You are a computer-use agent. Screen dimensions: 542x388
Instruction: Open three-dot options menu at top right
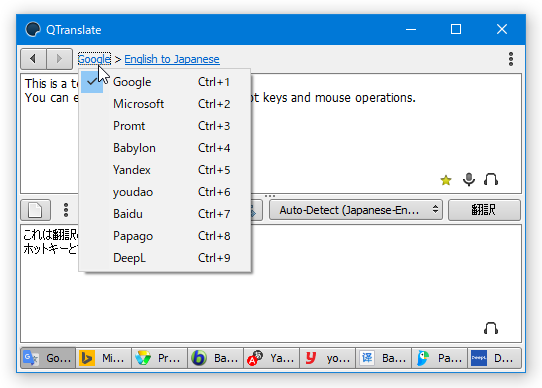511,59
